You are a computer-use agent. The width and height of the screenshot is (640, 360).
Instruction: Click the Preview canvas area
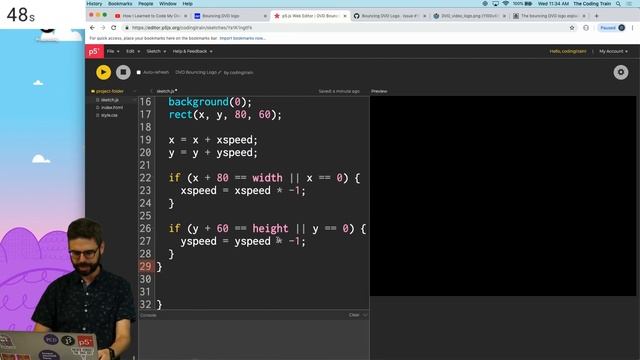point(503,196)
